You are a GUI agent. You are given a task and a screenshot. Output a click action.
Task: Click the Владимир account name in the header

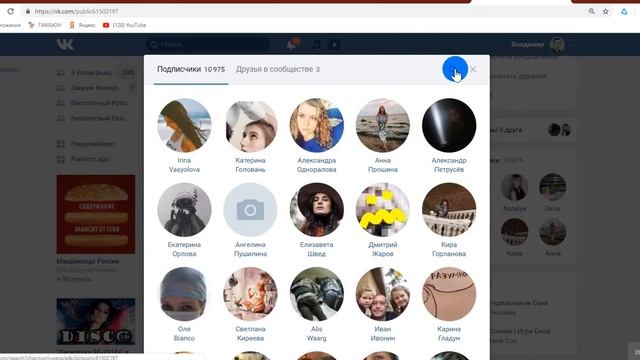click(527, 44)
